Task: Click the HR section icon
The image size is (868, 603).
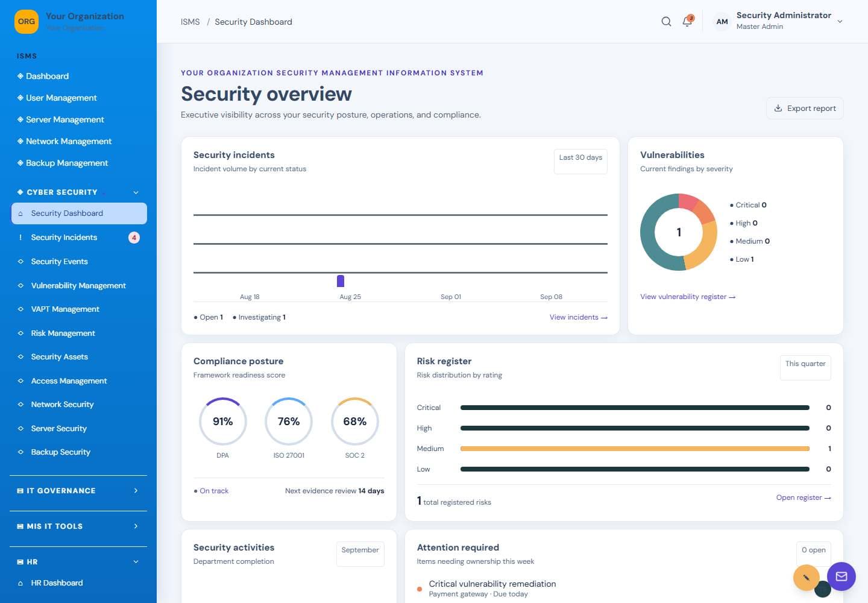Action: pos(20,562)
